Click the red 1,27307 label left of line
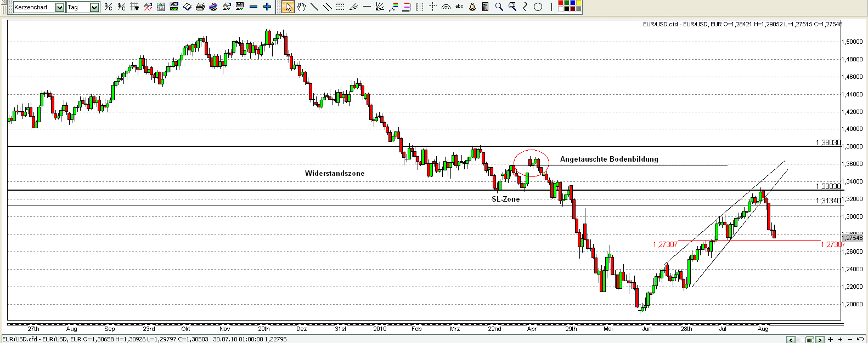868x343 pixels. tap(664, 244)
